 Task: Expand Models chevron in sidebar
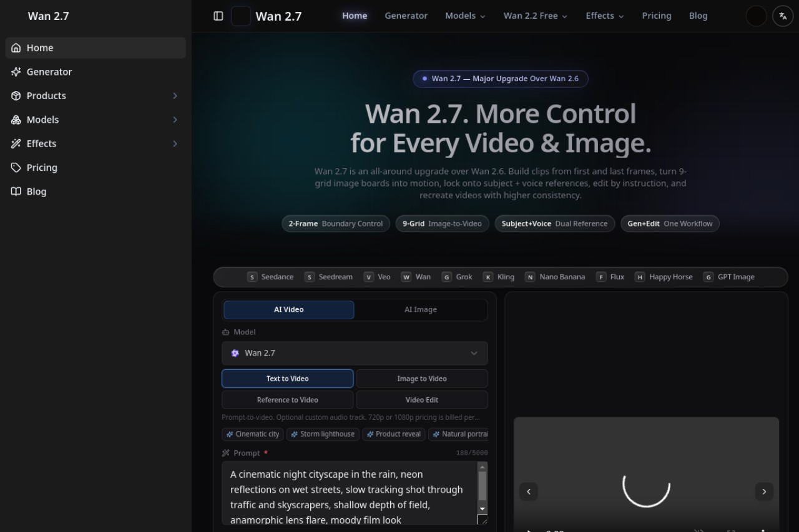tap(175, 120)
